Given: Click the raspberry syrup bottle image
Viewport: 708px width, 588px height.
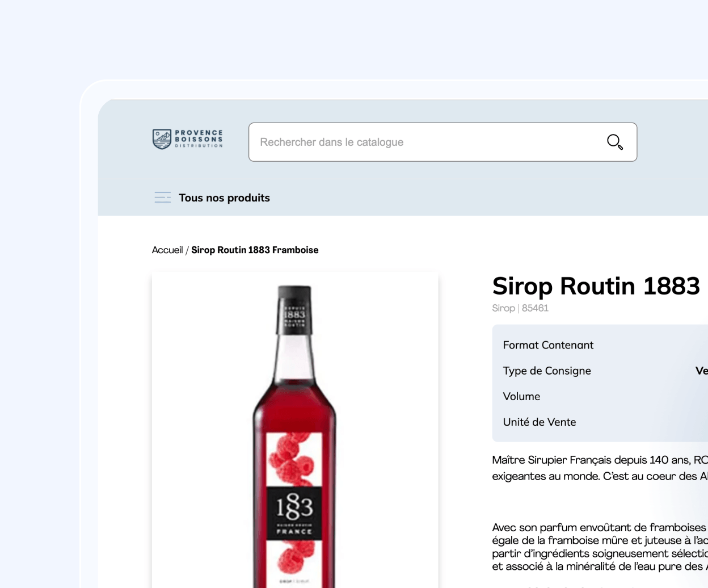Looking at the screenshot, I should [295, 430].
